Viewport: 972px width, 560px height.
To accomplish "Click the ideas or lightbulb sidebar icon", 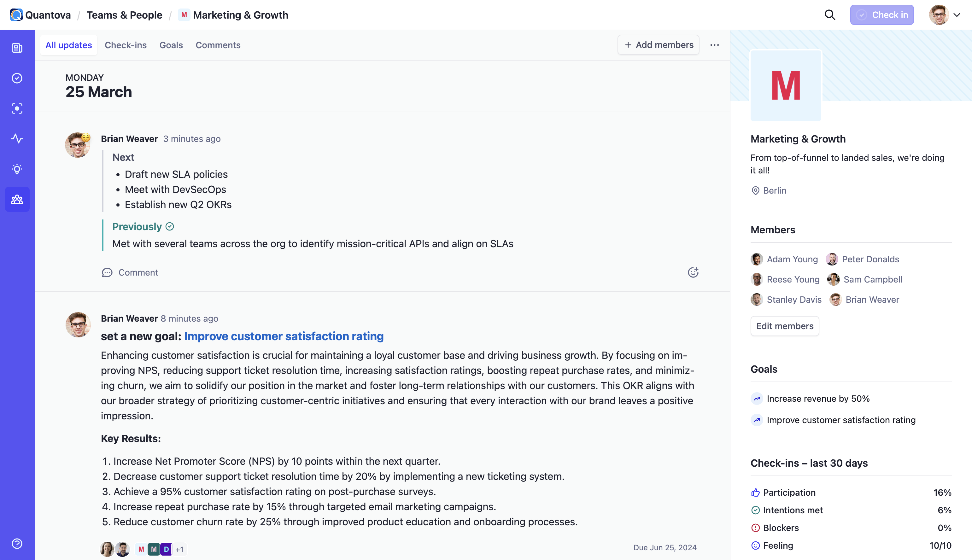I will 18,169.
